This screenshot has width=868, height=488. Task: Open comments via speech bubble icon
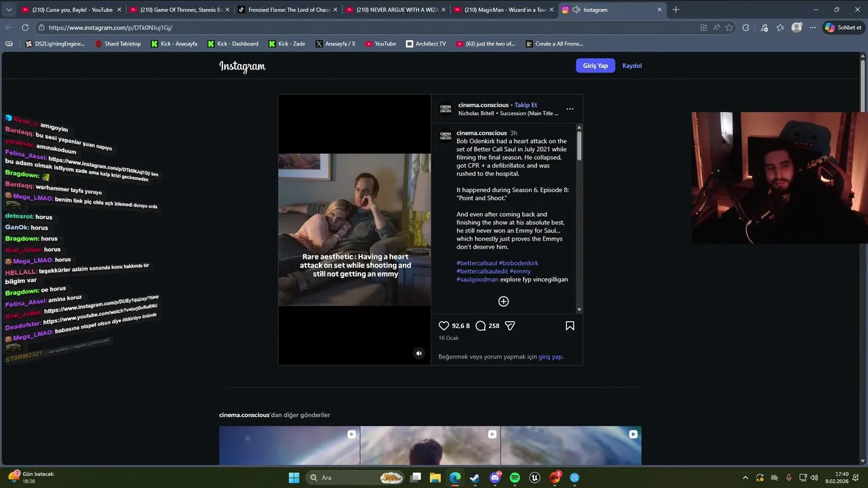coord(481,326)
